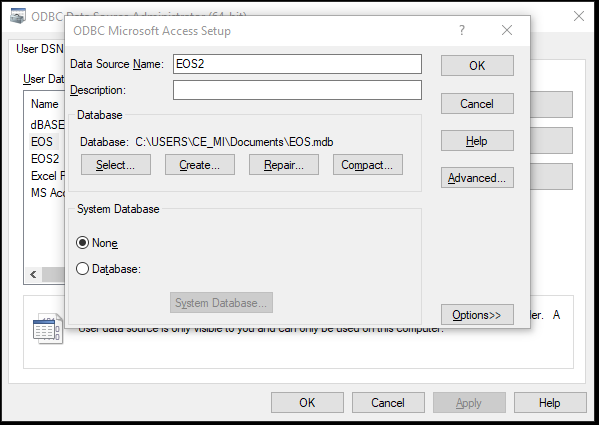Open the Advanced... settings
Viewport: 599px width, 425px height.
coord(477,178)
